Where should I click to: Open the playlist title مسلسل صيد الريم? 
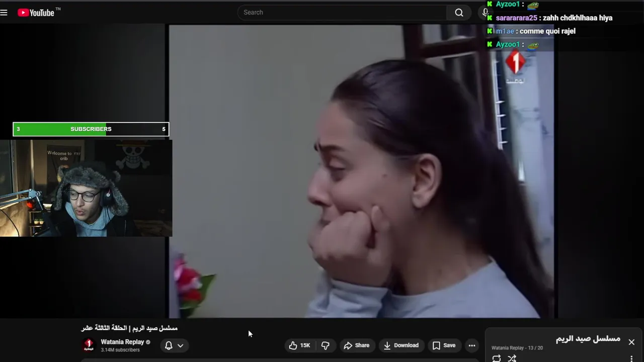click(x=588, y=339)
